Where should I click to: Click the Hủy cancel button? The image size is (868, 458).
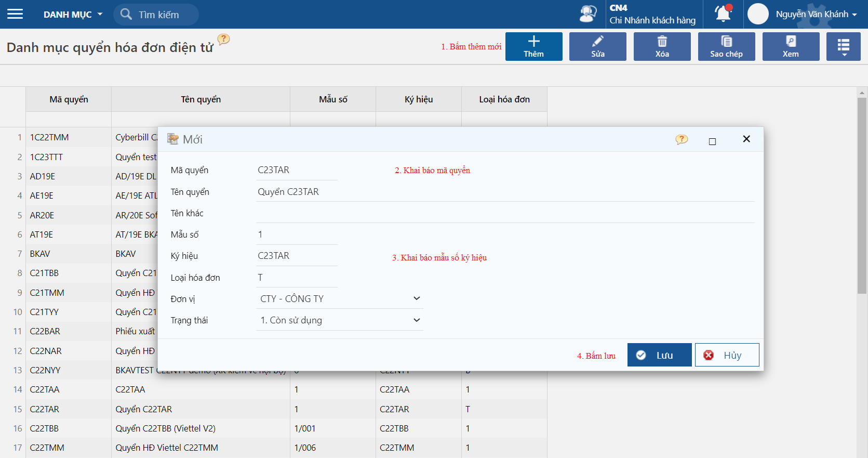click(x=727, y=355)
